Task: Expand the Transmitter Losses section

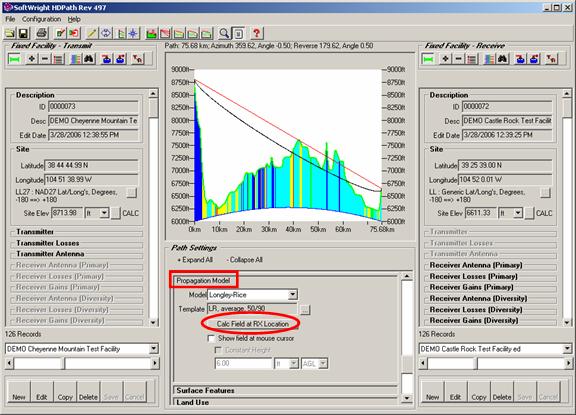Action: [x=48, y=243]
